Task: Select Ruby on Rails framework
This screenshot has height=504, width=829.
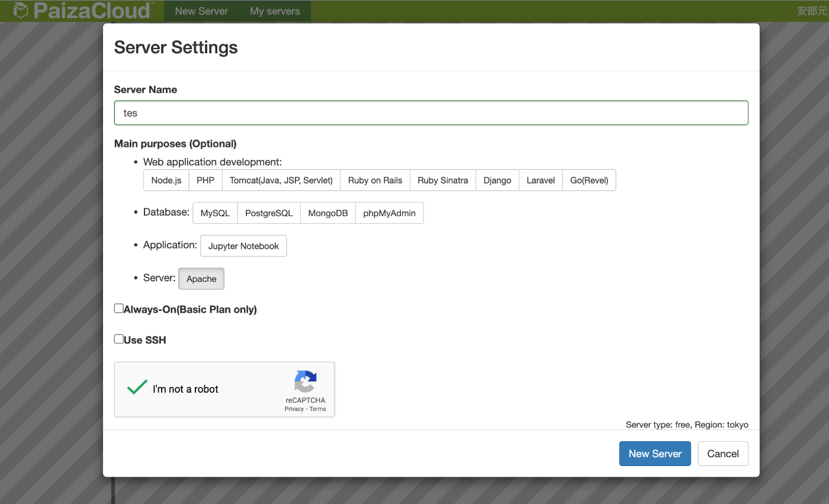Action: [375, 179]
